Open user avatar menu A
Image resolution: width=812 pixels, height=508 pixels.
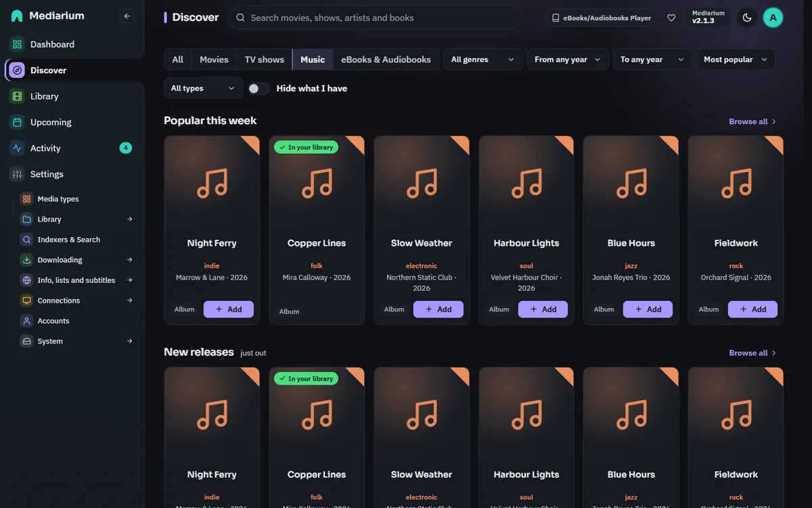(773, 18)
